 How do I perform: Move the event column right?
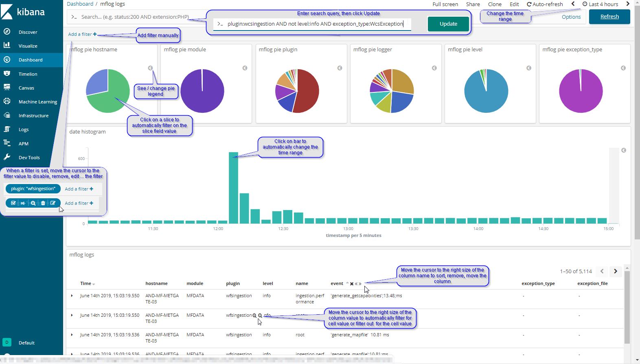[360, 284]
